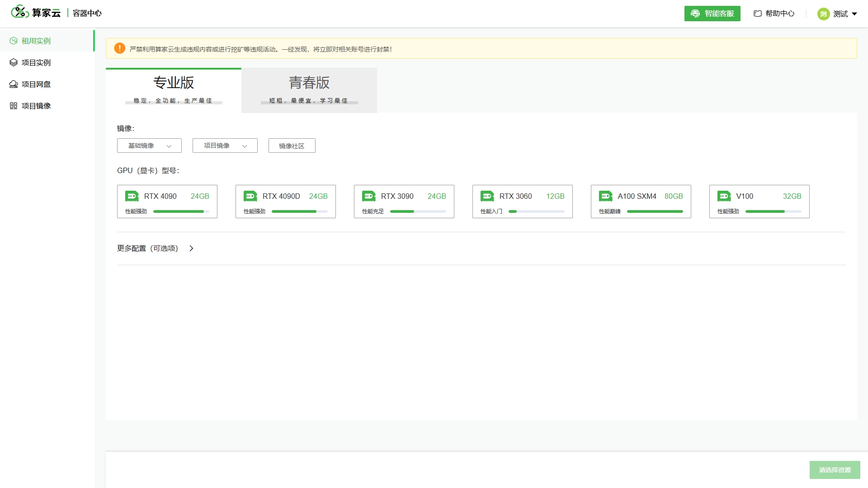Select the RTX 4090 GPU card

(x=167, y=202)
